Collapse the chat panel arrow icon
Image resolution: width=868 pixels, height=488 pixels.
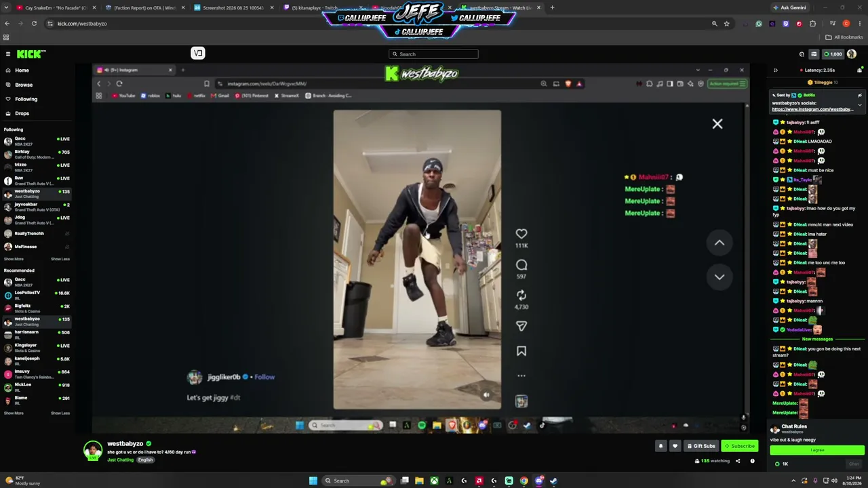776,70
